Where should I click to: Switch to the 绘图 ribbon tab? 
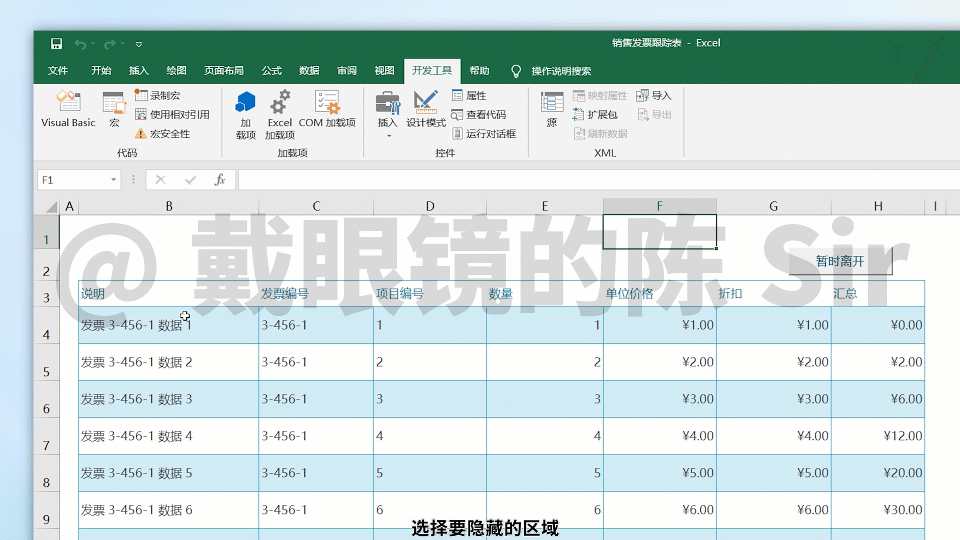[x=176, y=70]
